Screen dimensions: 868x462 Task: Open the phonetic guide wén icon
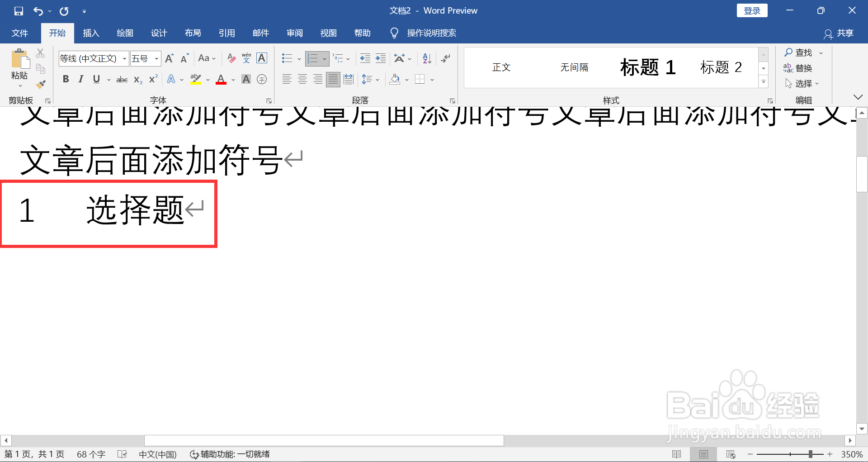coord(246,58)
